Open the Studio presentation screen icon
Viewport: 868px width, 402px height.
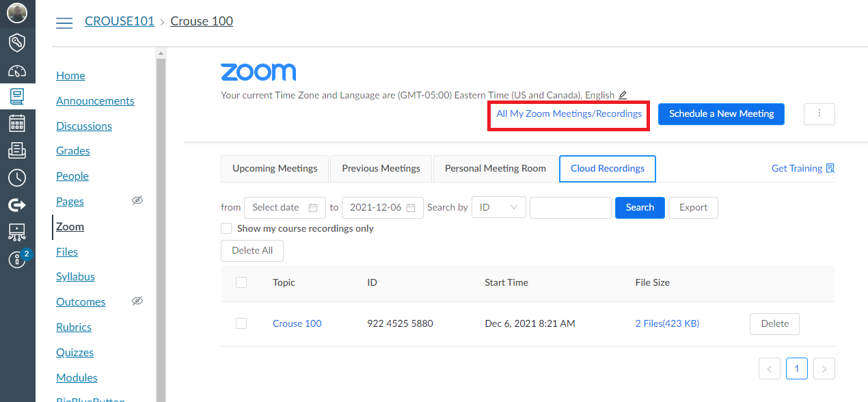tap(17, 232)
